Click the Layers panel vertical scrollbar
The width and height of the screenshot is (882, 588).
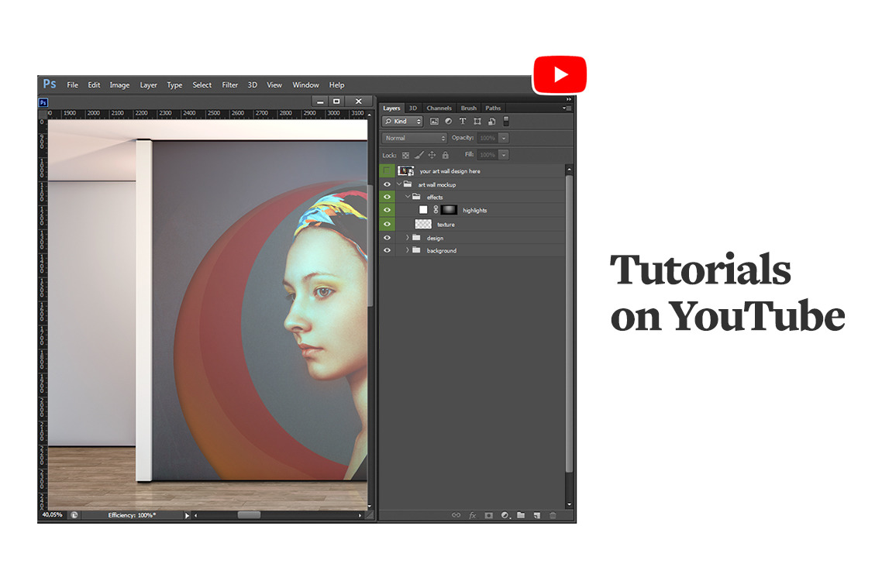(569, 324)
